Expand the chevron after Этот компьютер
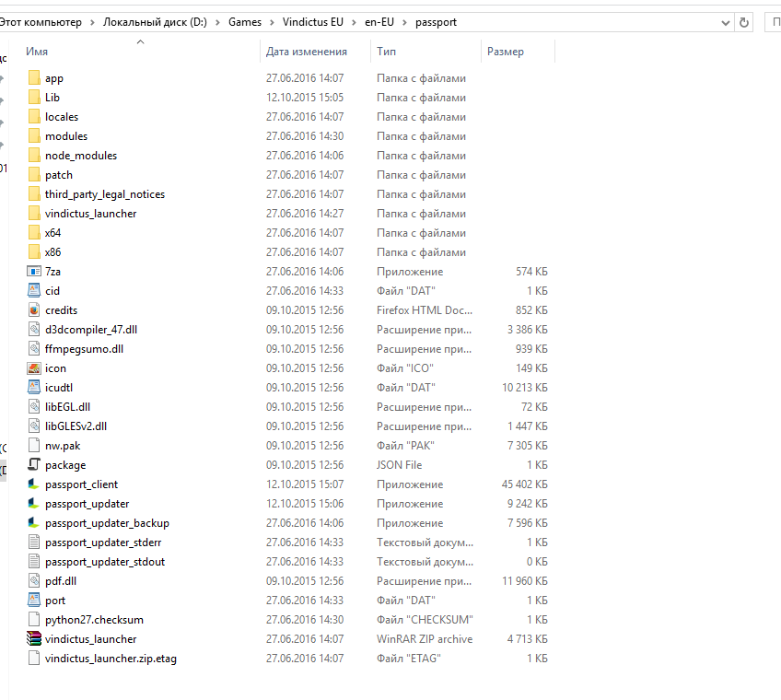 pyautogui.click(x=92, y=22)
